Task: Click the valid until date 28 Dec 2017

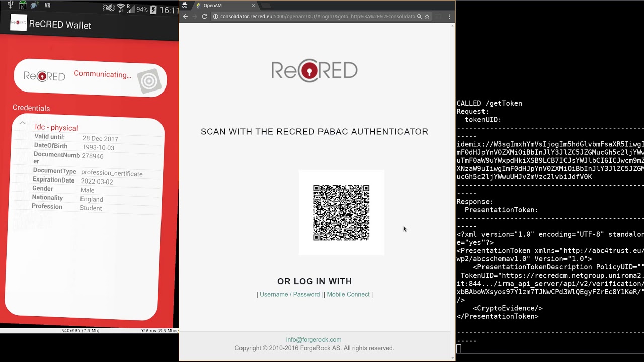Action: coord(100,139)
